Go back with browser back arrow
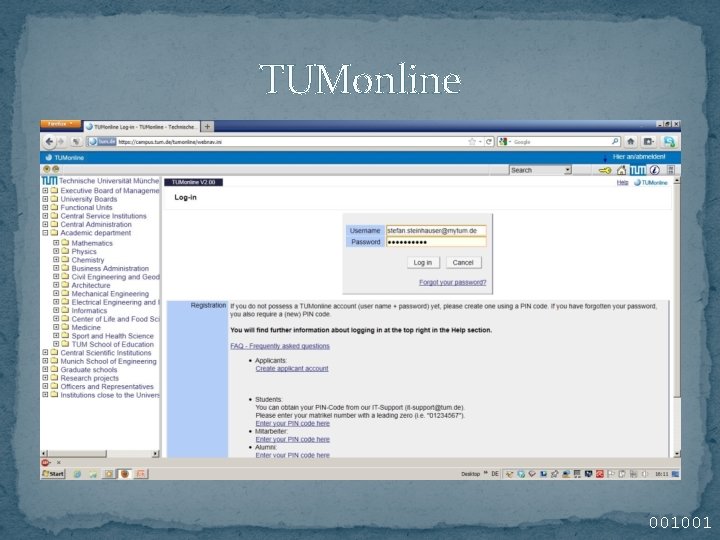This screenshot has height=540, width=720. [x=49, y=141]
